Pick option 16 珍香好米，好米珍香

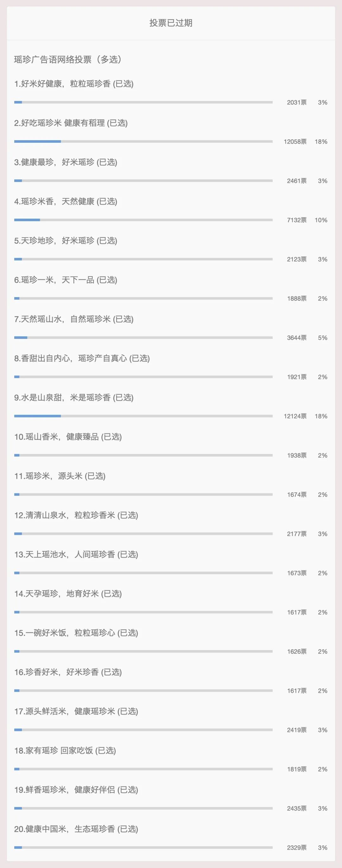click(68, 672)
